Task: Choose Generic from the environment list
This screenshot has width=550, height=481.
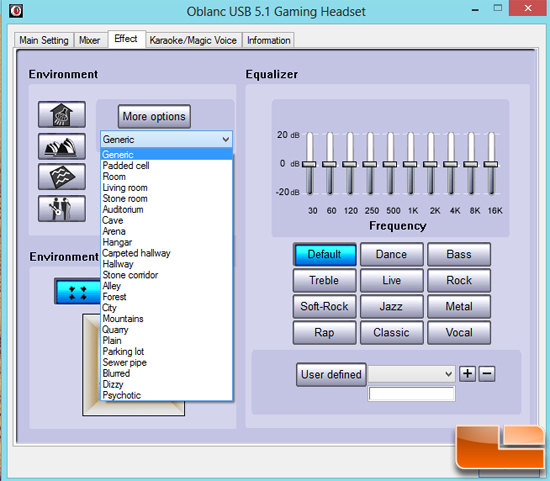Action: pos(166,154)
